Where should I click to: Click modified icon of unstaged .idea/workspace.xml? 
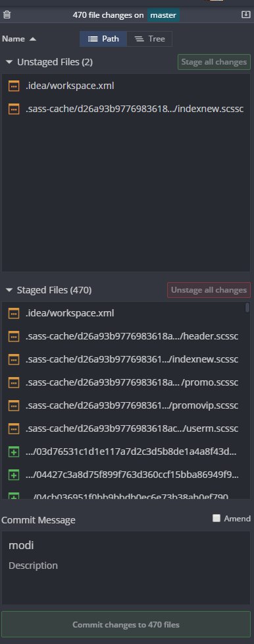coord(14,86)
